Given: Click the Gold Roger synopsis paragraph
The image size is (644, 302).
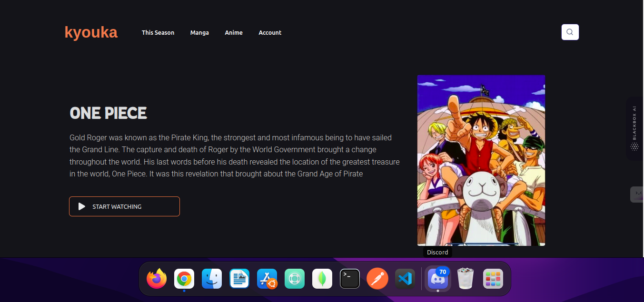Looking at the screenshot, I should point(235,156).
